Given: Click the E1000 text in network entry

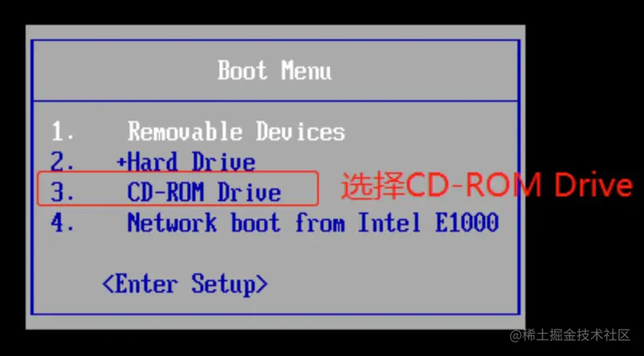Looking at the screenshot, I should pyautogui.click(x=467, y=222).
